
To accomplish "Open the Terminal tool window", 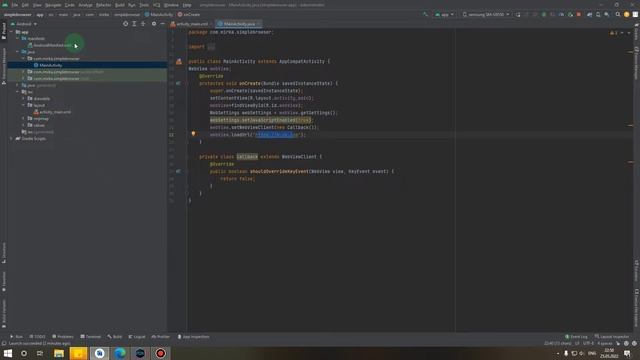I will (x=90, y=337).
